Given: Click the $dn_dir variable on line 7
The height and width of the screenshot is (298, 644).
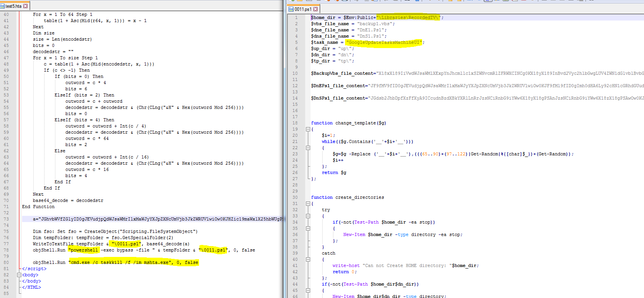Looking at the screenshot, I should (320, 55).
